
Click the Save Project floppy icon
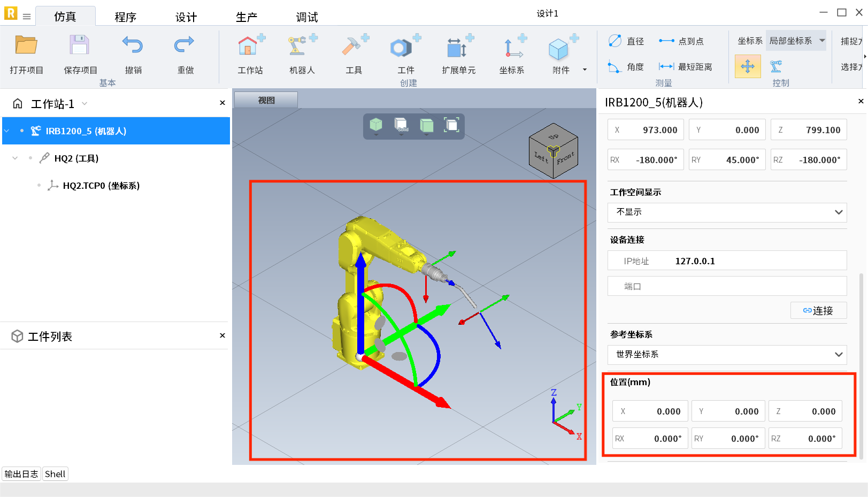click(x=79, y=45)
